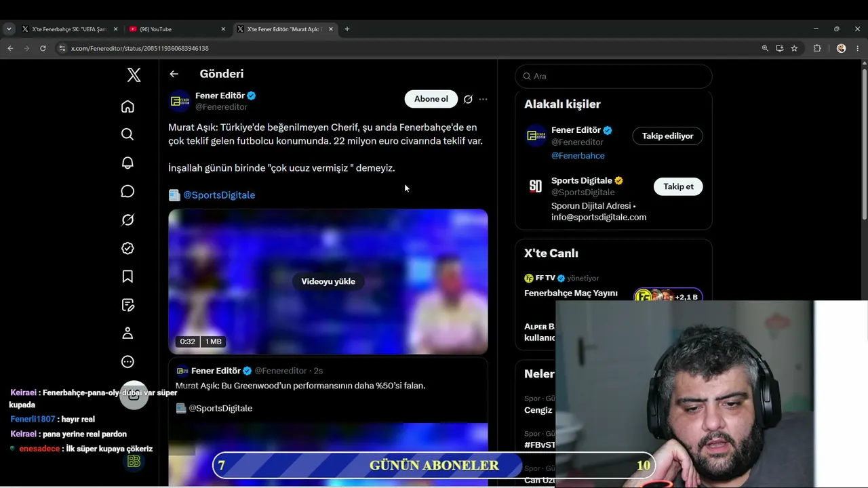Open the site information icon in address bar
The image size is (868, 488).
[x=62, y=48]
